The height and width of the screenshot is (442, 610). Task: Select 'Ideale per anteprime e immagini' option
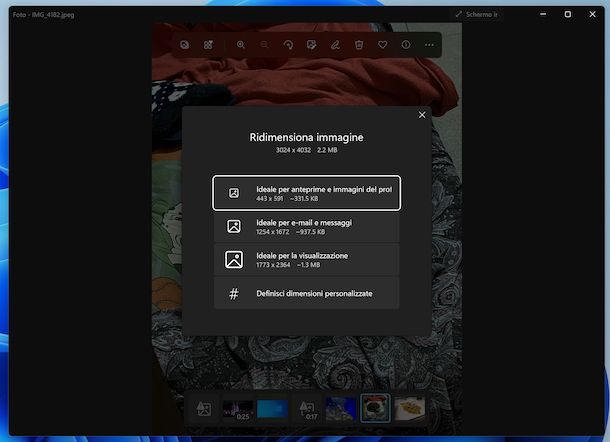point(306,193)
